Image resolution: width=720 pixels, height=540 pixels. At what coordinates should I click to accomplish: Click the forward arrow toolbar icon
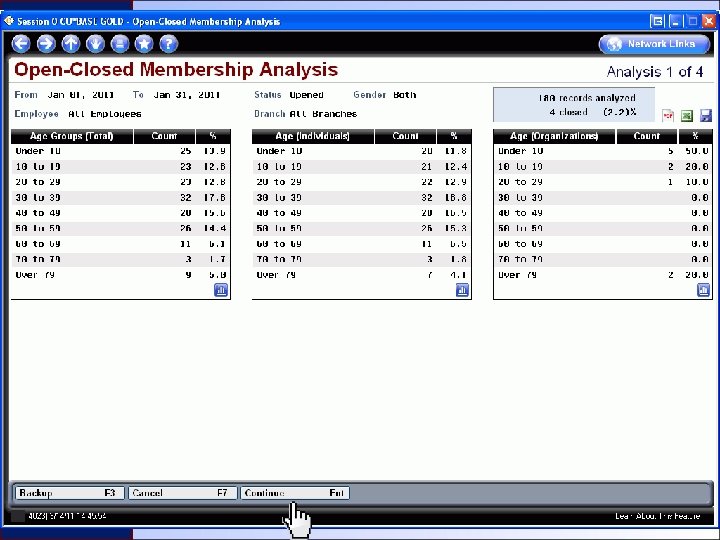pos(46,44)
